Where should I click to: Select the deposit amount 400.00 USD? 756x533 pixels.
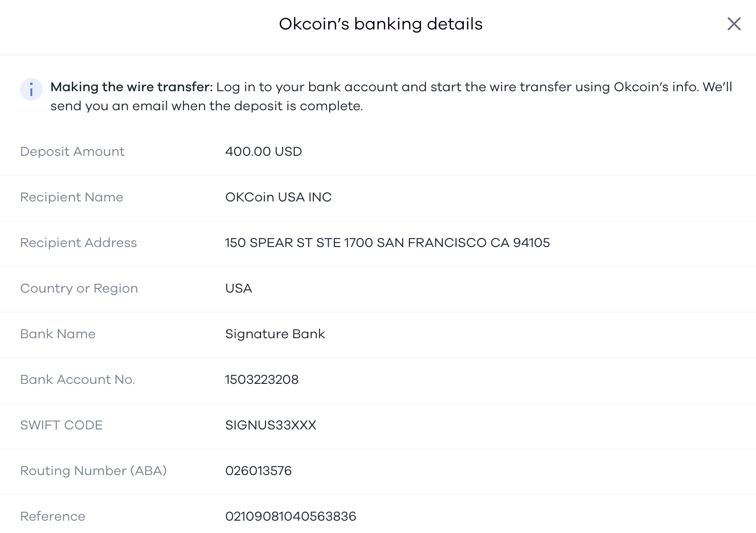[264, 152]
